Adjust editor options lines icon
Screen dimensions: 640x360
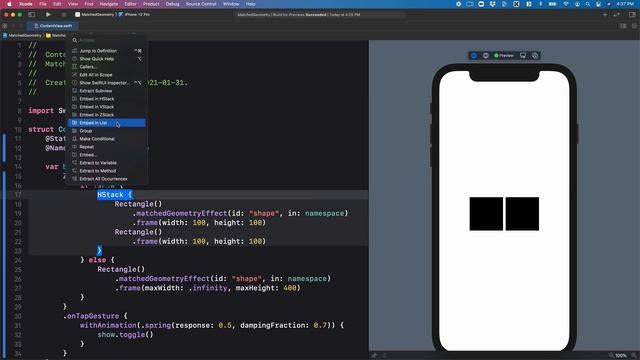(623, 26)
